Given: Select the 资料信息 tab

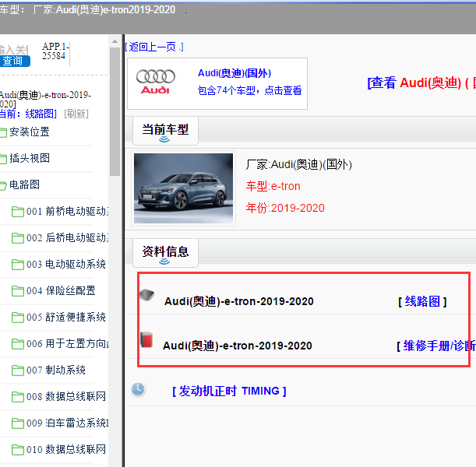Looking at the screenshot, I should point(165,253).
